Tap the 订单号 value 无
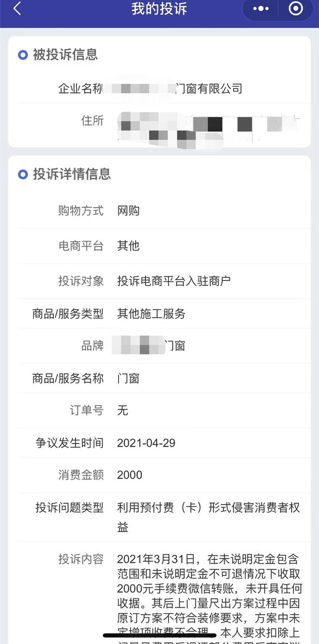Screen dimensions: 319x644 point(123,410)
